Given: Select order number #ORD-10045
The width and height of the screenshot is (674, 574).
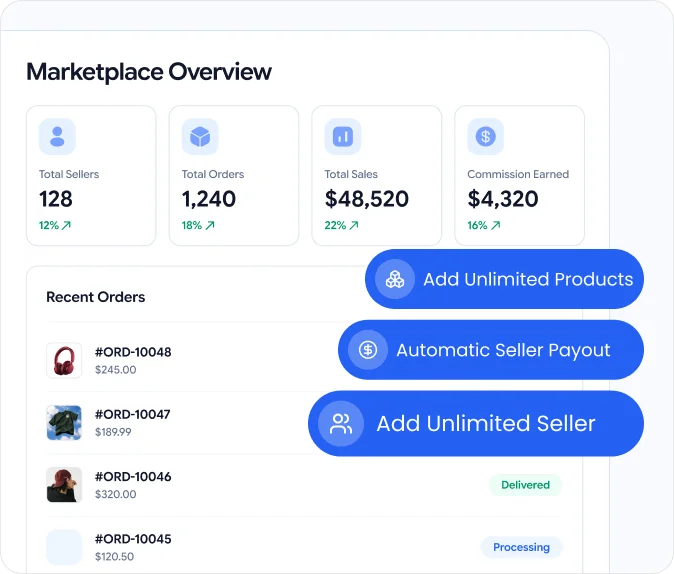Looking at the screenshot, I should 133,539.
